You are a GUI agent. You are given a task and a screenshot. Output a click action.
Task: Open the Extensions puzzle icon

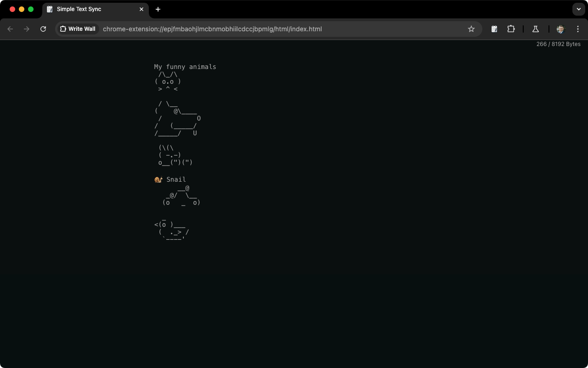[511, 29]
